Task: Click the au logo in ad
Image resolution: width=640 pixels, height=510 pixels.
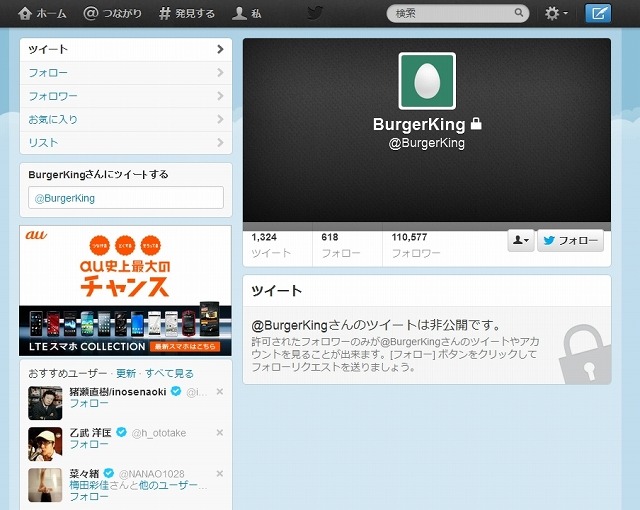Action: pos(36,235)
